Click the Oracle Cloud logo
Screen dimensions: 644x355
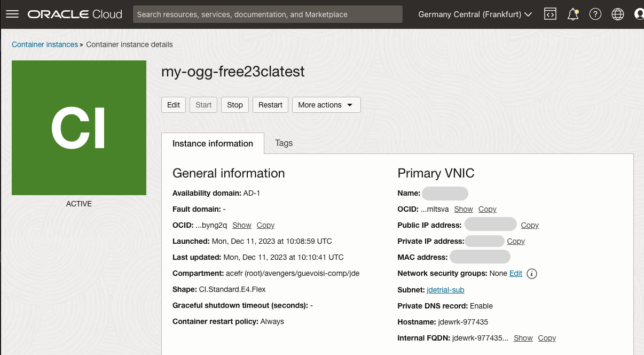75,14
